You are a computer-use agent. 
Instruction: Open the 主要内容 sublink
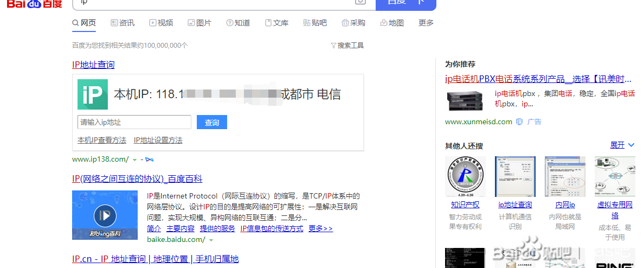pos(181,229)
